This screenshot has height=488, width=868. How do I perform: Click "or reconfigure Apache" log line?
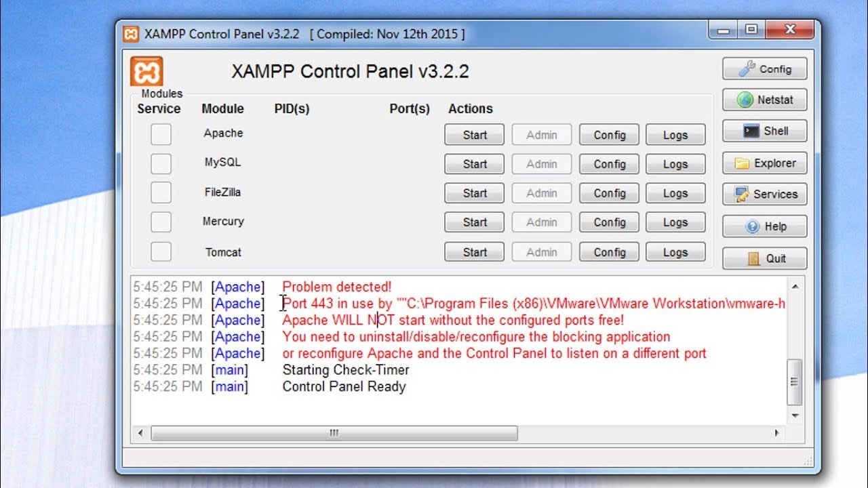point(494,353)
